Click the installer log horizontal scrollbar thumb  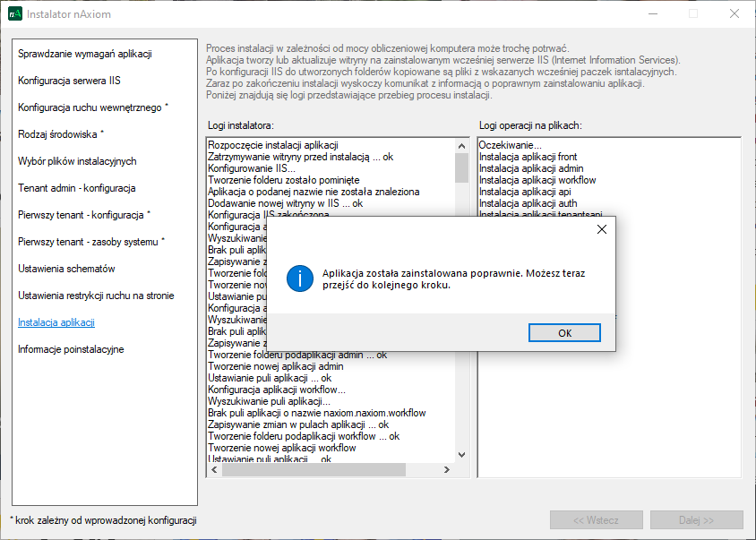[x=314, y=469]
